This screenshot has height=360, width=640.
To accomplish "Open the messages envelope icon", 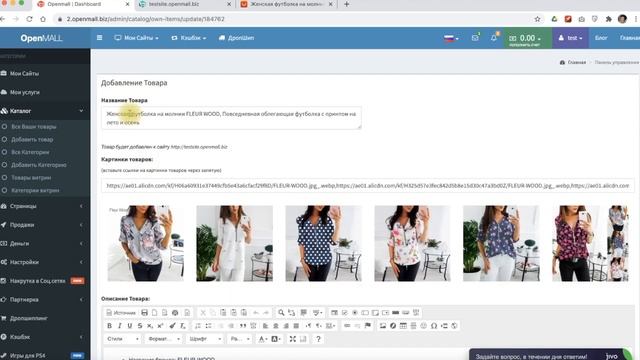I will click(475, 38).
